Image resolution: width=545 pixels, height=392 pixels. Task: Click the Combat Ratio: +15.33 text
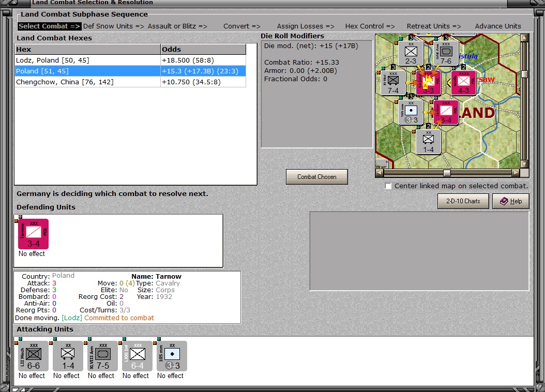tap(301, 62)
